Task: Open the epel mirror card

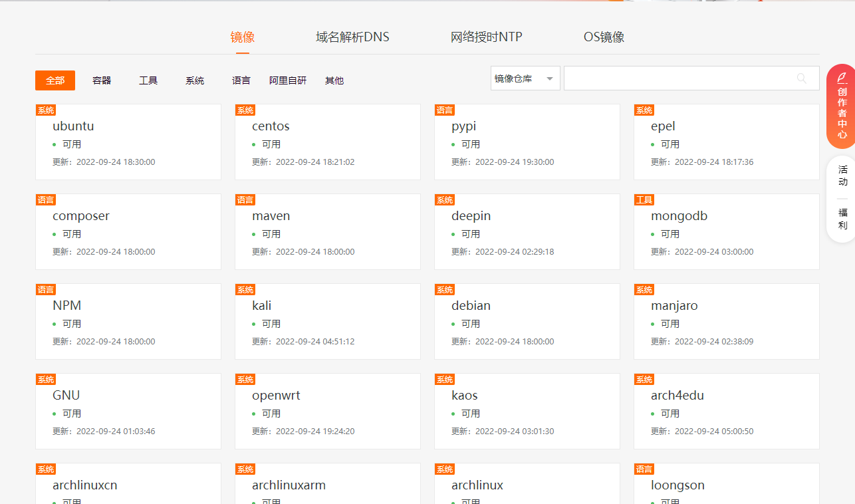Action: pyautogui.click(x=727, y=142)
